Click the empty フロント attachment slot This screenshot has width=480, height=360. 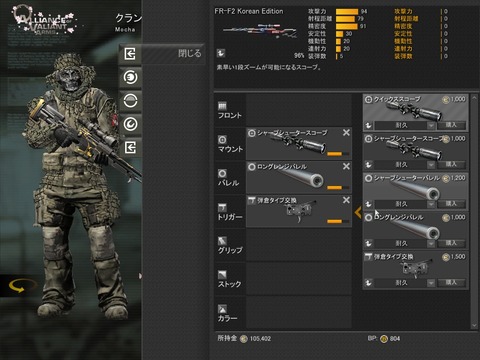pyautogui.click(x=299, y=110)
